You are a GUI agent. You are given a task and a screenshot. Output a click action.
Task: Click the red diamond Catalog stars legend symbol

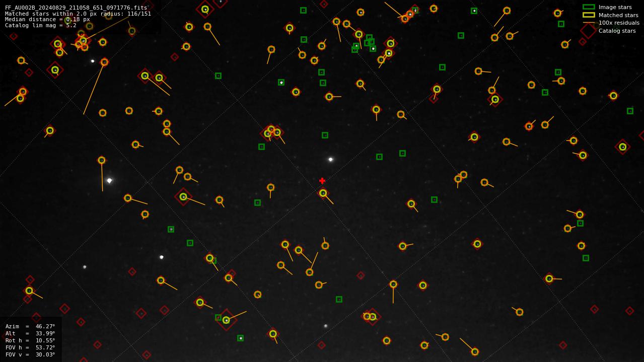tap(589, 30)
